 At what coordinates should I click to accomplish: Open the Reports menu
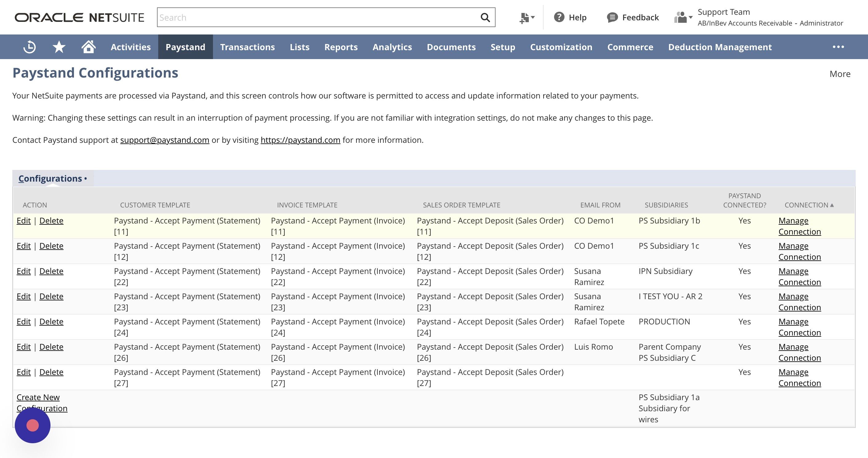coord(341,47)
